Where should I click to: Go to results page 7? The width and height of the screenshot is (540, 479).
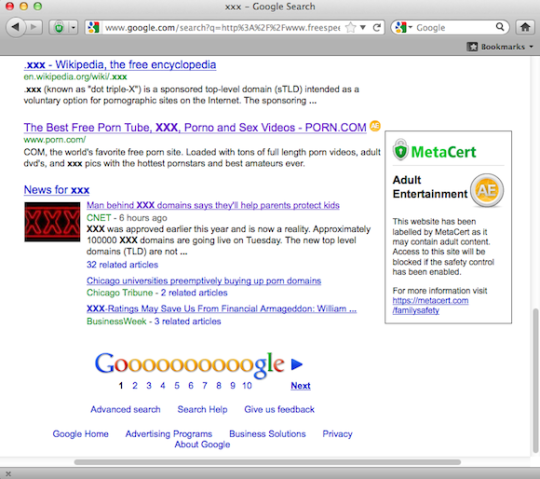point(205,385)
